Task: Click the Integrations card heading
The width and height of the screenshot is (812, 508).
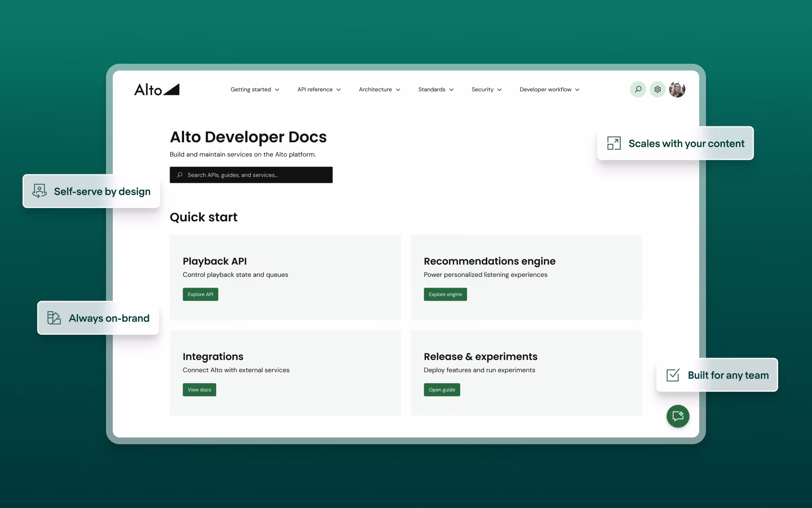Action: tap(213, 356)
